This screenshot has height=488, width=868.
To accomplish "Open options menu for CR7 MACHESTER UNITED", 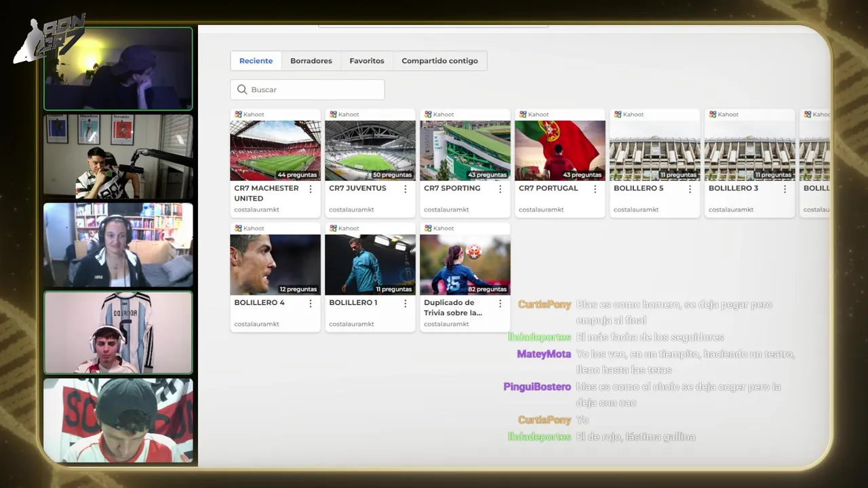I will (x=311, y=189).
